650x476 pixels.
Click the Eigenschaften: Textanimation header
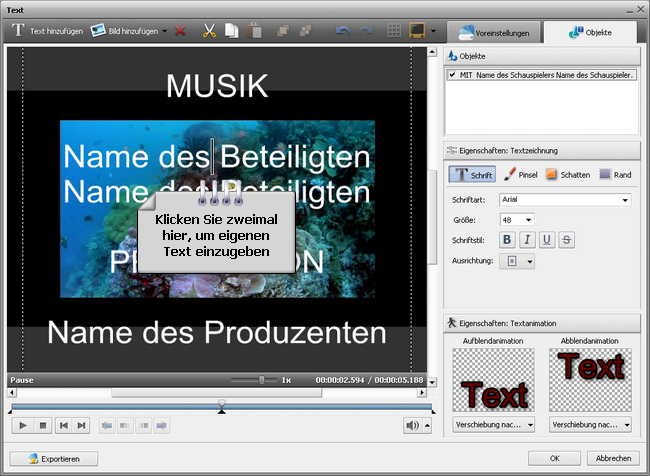click(542, 323)
